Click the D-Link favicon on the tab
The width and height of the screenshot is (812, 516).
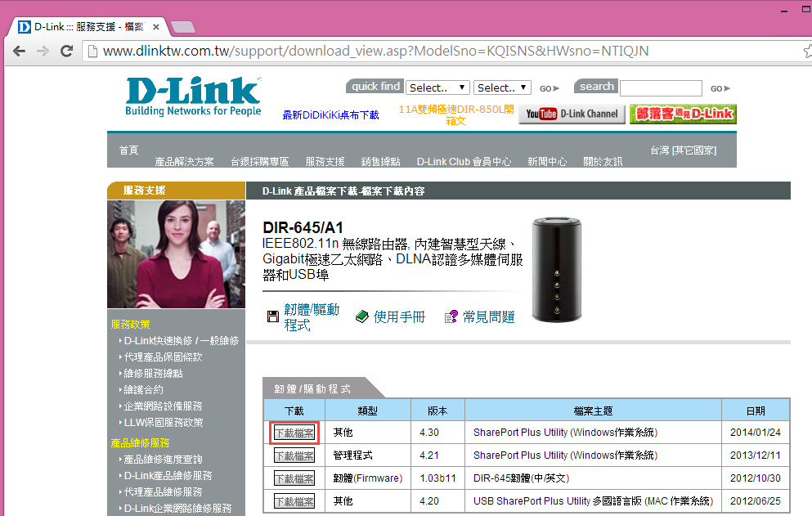pyautogui.click(x=24, y=26)
